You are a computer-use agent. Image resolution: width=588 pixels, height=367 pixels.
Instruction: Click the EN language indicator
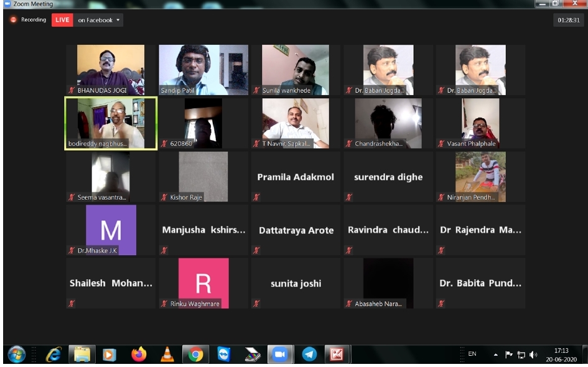coord(472,354)
